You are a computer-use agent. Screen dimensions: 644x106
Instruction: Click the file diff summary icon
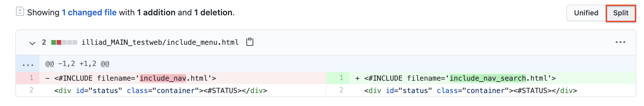tap(20, 12)
